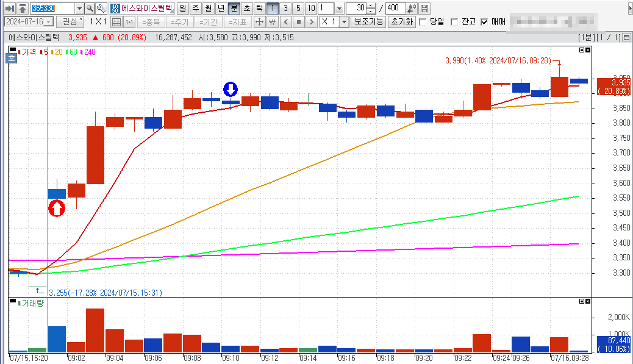Viewport: 633px width, 364px height.
Task: Select 틱 tick period
Action: pos(260,8)
